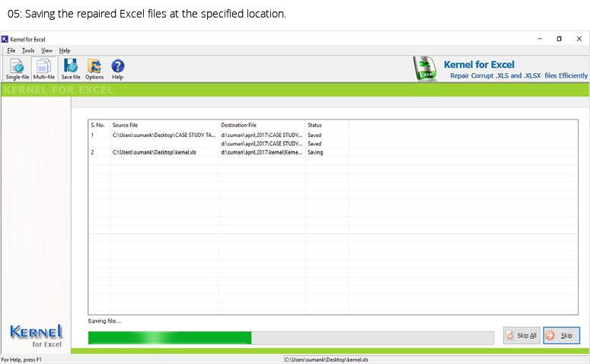Open the Options toolbar icon
590x364 pixels.
pyautogui.click(x=94, y=69)
